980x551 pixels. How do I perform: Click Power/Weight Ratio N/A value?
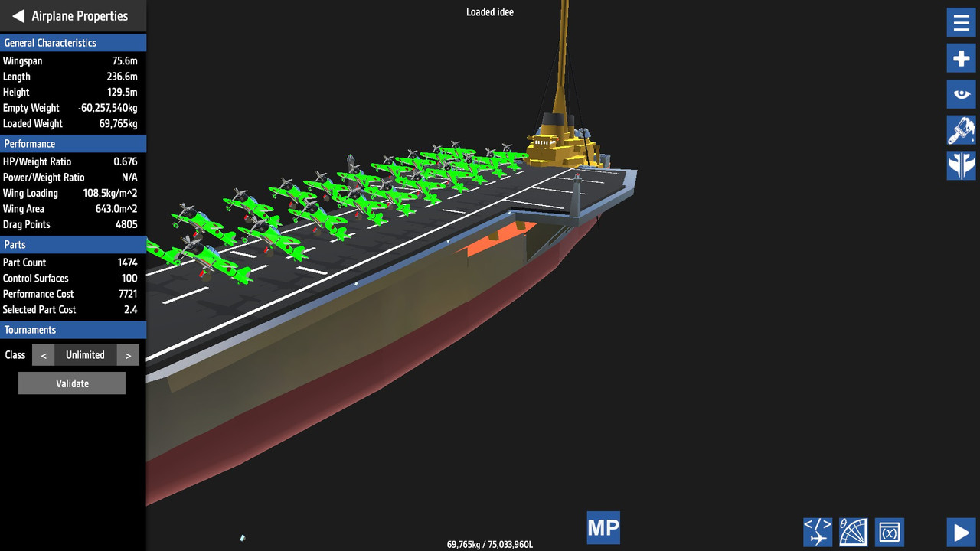click(129, 178)
